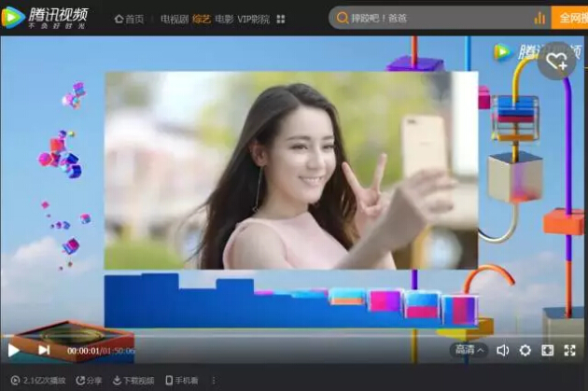Switch to the 综艺 tab
Image resolution: width=588 pixels, height=391 pixels.
point(202,19)
